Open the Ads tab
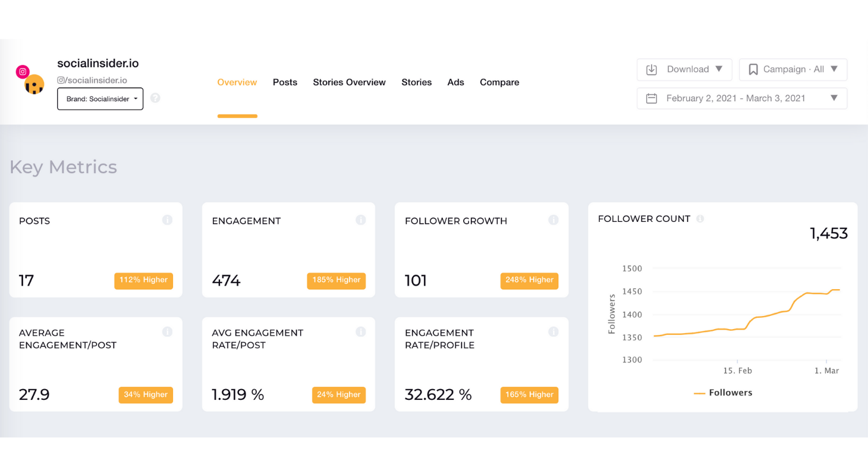Screen dimensions: 868x476 click(456, 82)
